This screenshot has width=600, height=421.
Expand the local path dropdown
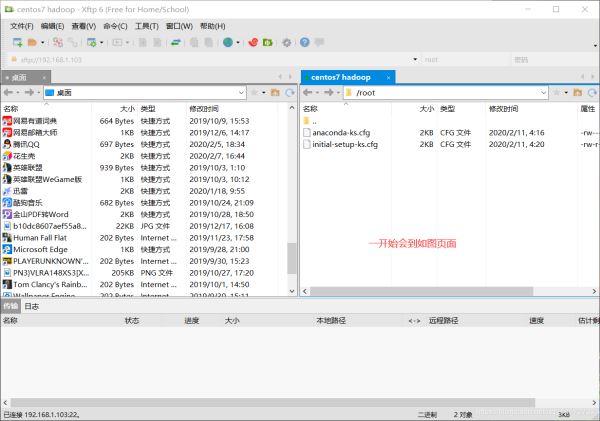[x=241, y=92]
